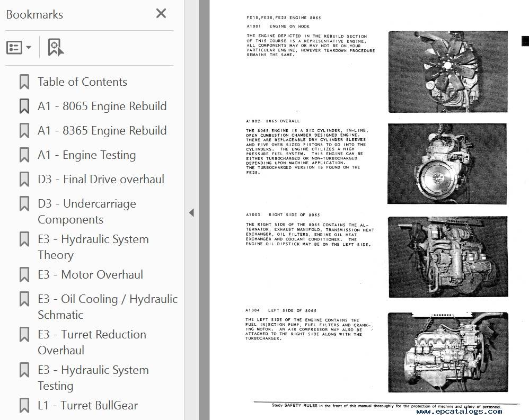Click the add new bookmark icon
Image resolution: width=529 pixels, height=420 pixels.
(55, 48)
